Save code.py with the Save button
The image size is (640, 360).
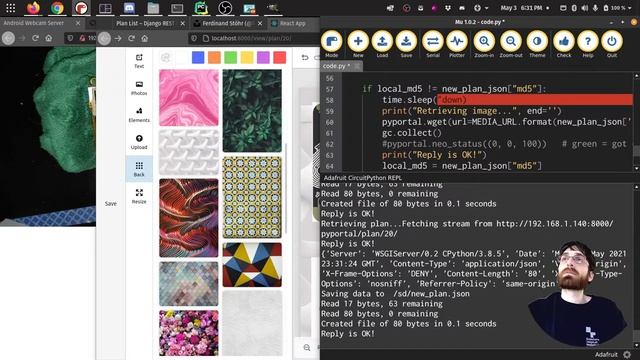point(406,44)
